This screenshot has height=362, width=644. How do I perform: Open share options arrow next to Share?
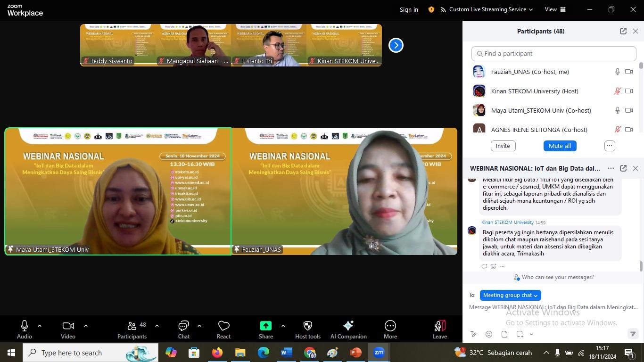[x=283, y=326]
